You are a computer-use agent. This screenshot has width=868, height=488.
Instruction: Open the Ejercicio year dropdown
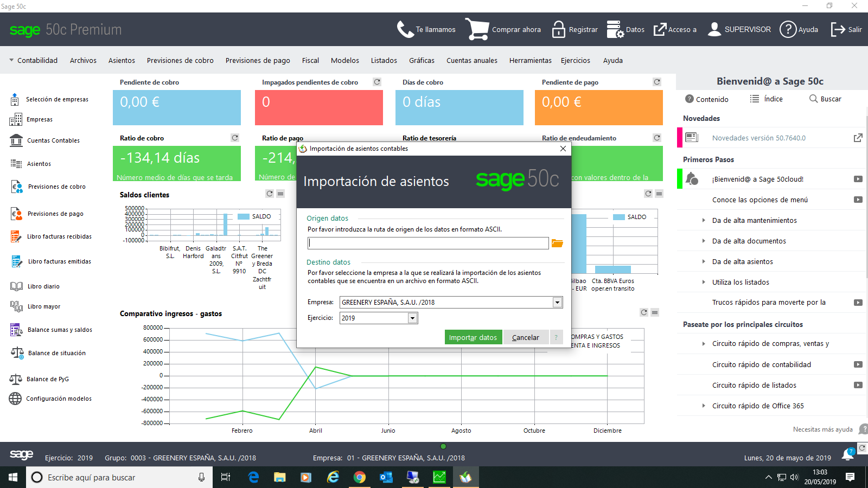(x=413, y=318)
